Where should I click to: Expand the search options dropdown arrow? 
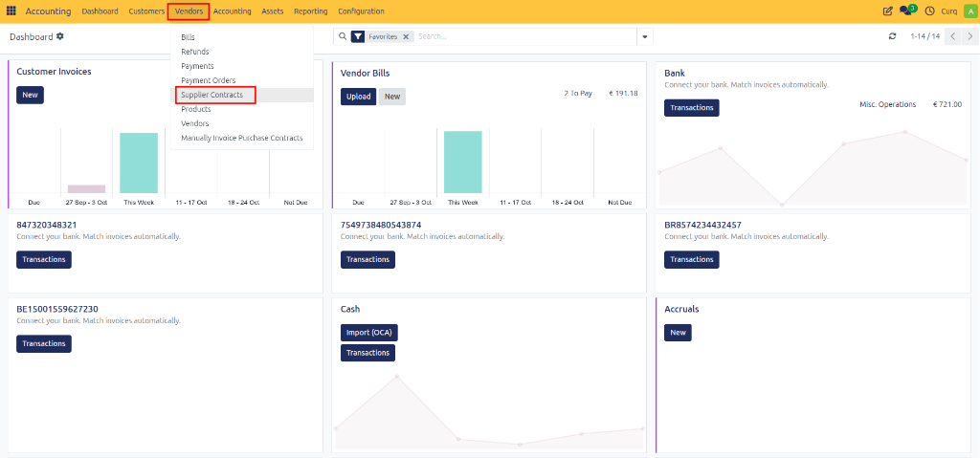pyautogui.click(x=645, y=37)
